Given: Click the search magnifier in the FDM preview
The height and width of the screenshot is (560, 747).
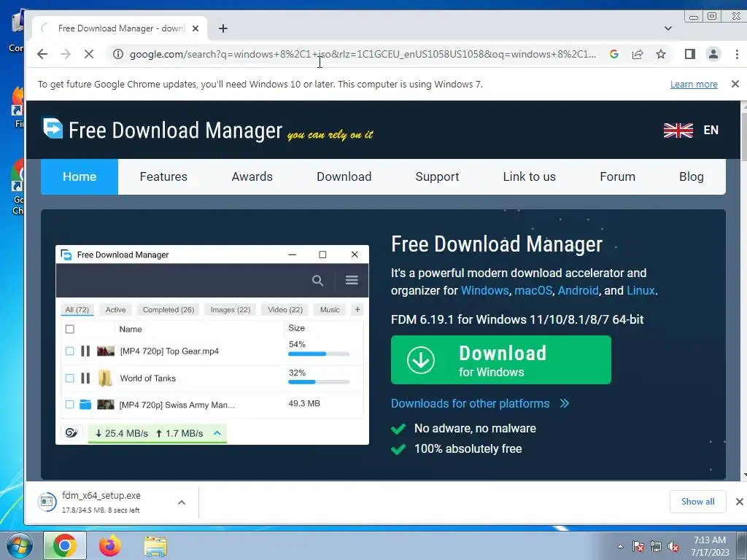Looking at the screenshot, I should (318, 281).
